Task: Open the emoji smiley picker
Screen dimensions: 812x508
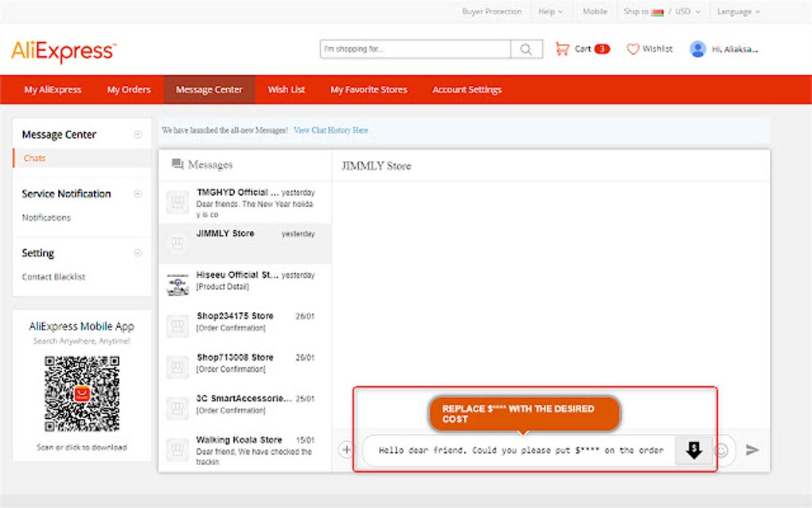Action: (721, 450)
